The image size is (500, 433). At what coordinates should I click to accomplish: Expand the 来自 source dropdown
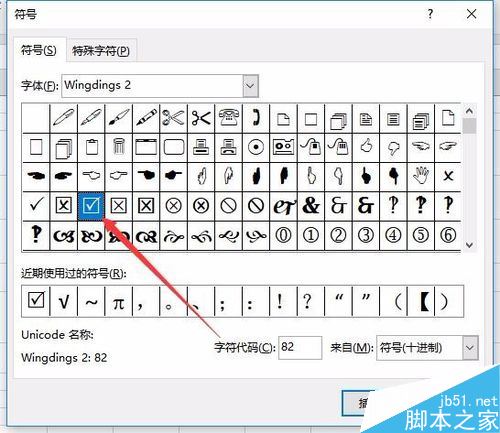tap(470, 348)
